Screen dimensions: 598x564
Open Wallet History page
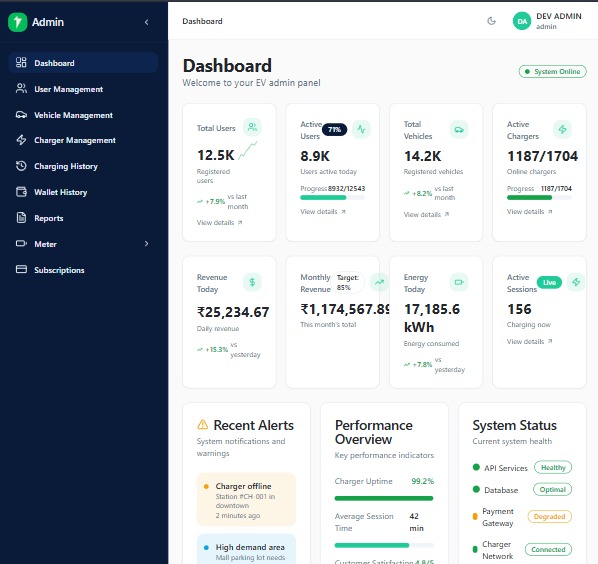click(83, 192)
